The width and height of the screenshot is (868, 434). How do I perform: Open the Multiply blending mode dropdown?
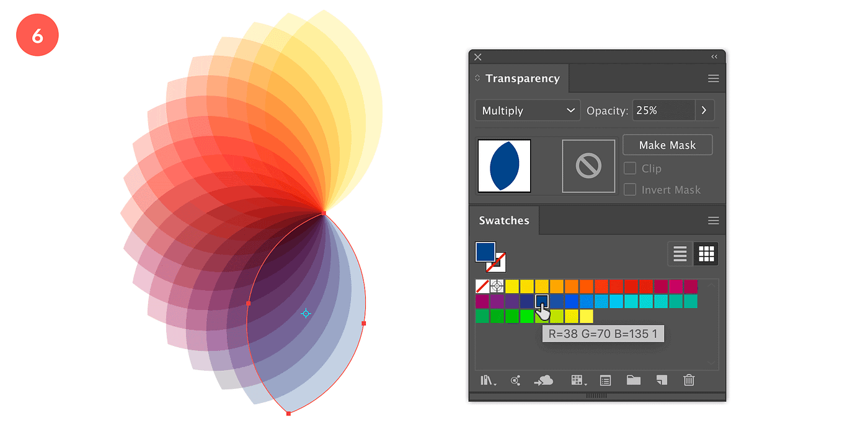click(x=528, y=110)
